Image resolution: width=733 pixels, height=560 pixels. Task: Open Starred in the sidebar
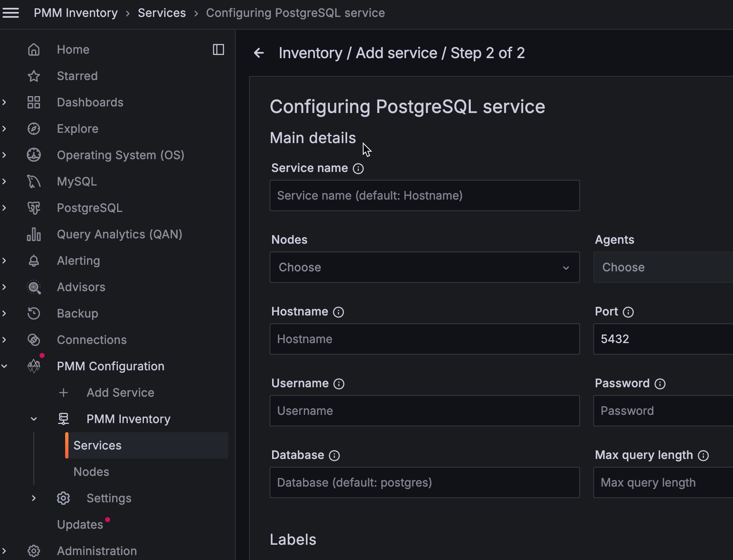(77, 76)
